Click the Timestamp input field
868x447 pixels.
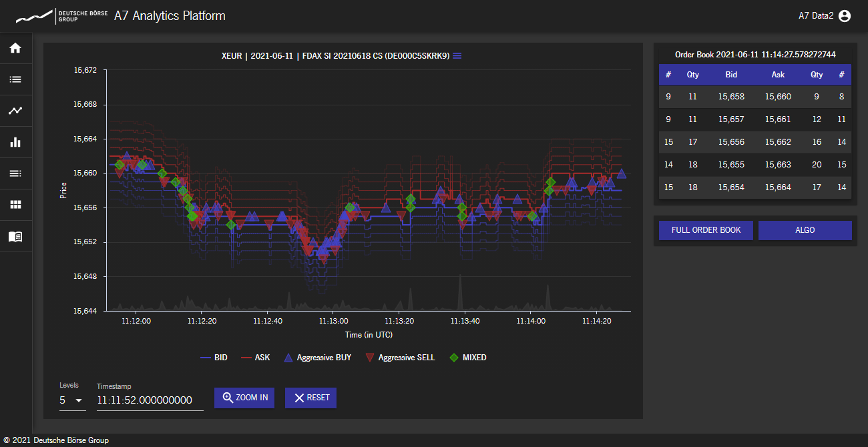(x=150, y=400)
